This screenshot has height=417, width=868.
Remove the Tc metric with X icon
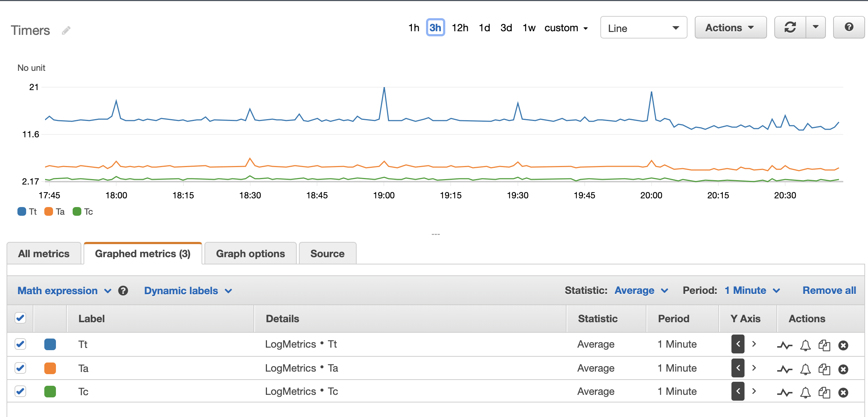843,392
